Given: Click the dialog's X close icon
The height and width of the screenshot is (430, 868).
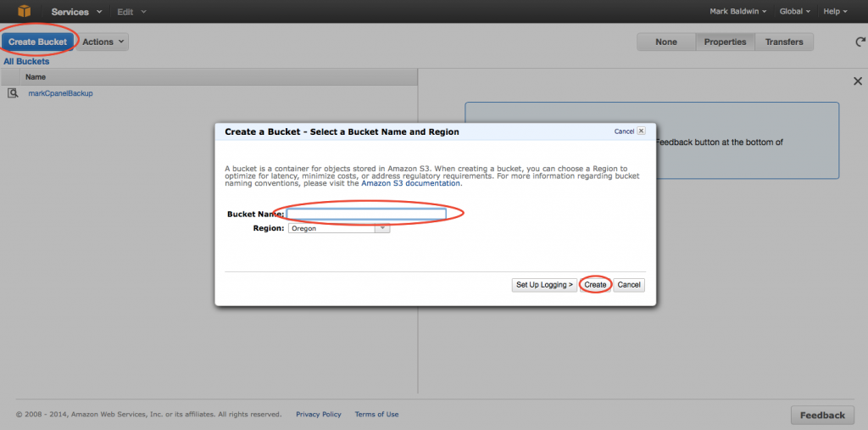Looking at the screenshot, I should tap(641, 131).
